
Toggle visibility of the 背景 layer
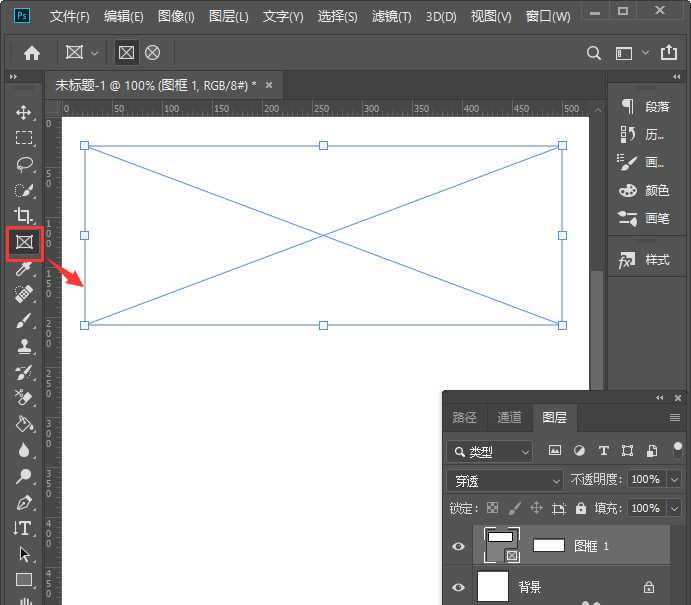[x=459, y=588]
